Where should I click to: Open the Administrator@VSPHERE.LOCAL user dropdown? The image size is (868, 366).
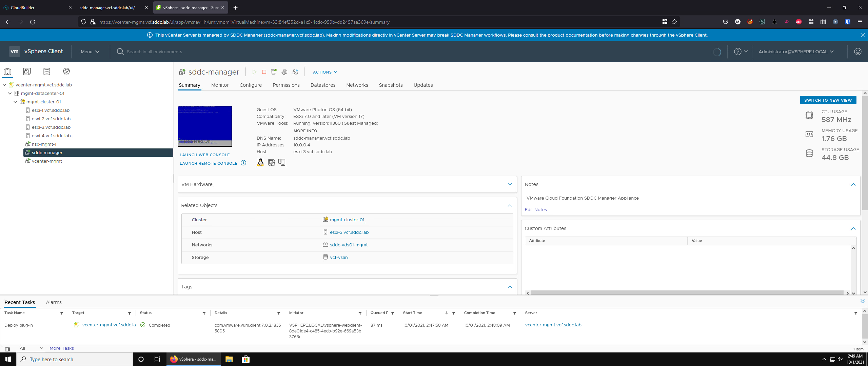pos(796,52)
